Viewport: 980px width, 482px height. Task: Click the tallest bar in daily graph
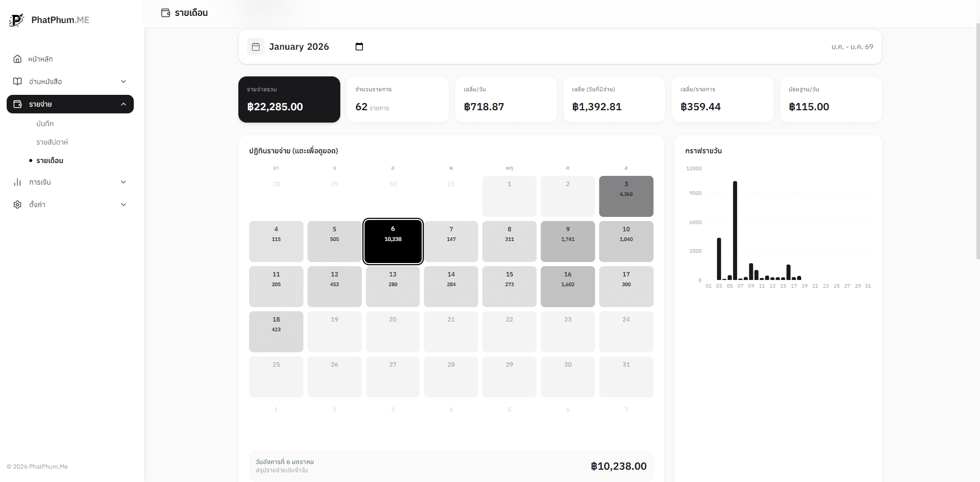[x=735, y=230]
